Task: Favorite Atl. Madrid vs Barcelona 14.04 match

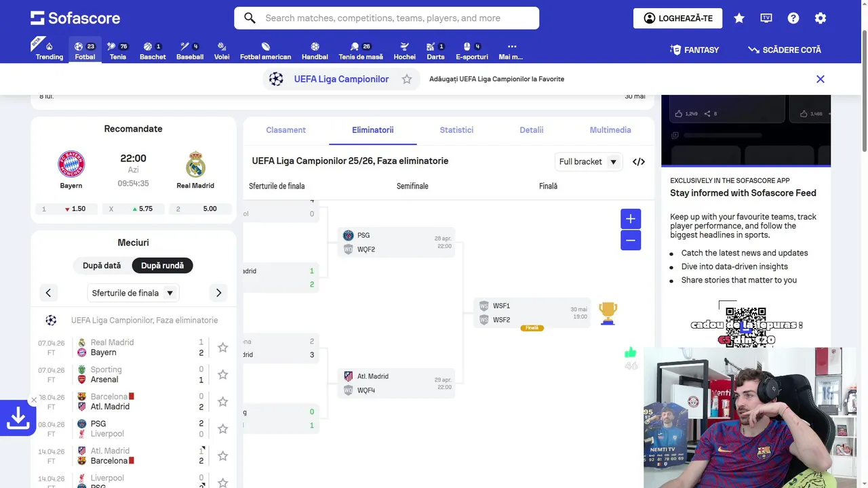Action: (x=223, y=455)
